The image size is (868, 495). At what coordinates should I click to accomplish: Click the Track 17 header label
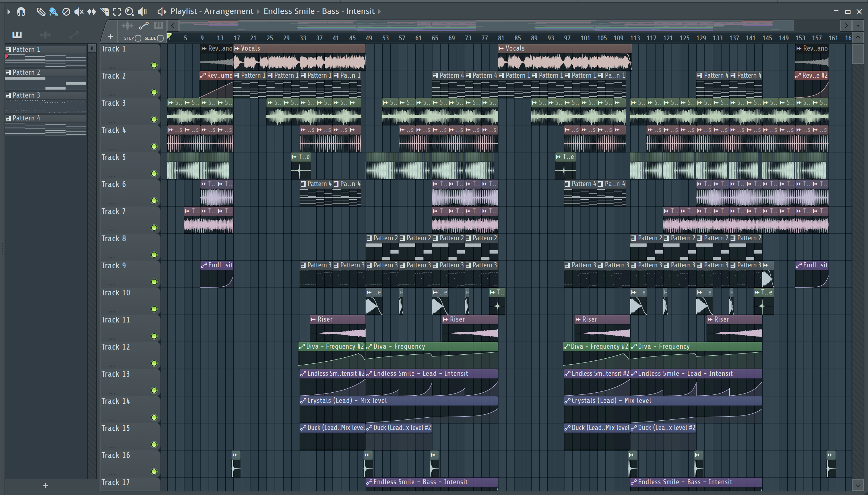coord(116,482)
